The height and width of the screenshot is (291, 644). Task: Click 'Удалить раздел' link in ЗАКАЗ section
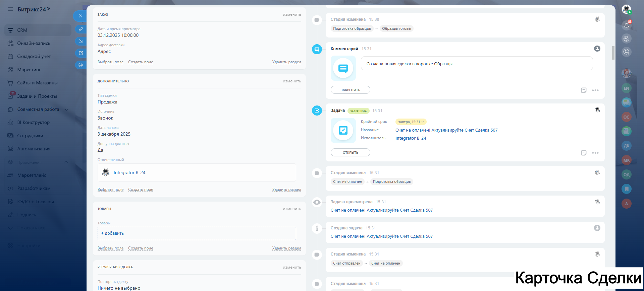coord(286,62)
